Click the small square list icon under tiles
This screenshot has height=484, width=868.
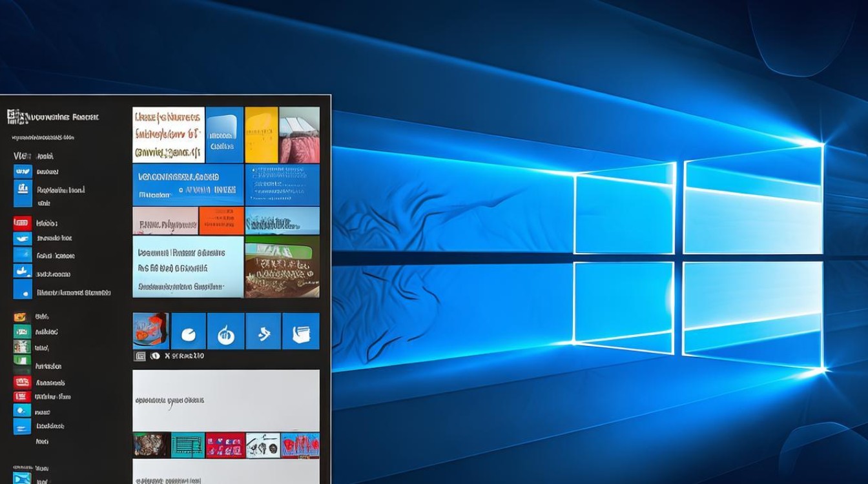click(x=139, y=356)
